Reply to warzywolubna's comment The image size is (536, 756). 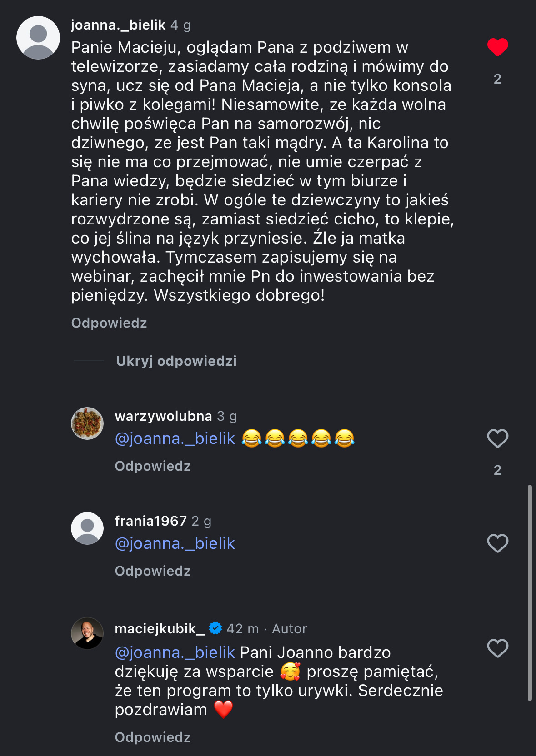pos(153,466)
